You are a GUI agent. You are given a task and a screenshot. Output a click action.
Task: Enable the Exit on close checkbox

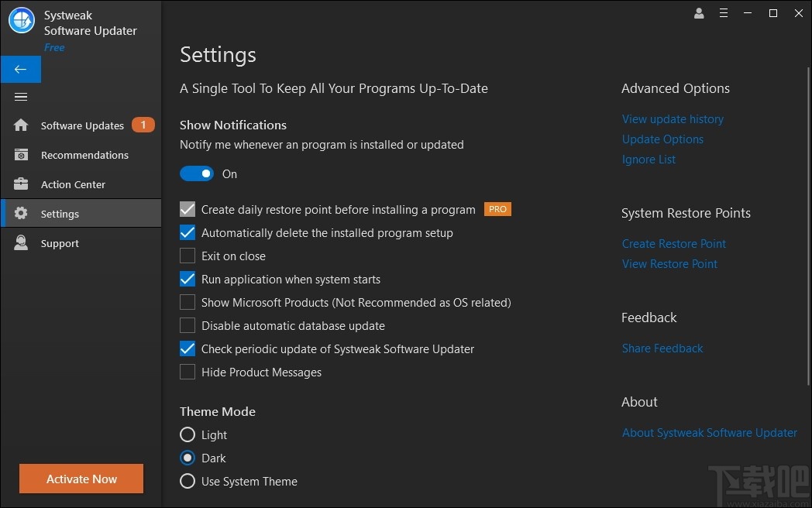pyautogui.click(x=187, y=256)
